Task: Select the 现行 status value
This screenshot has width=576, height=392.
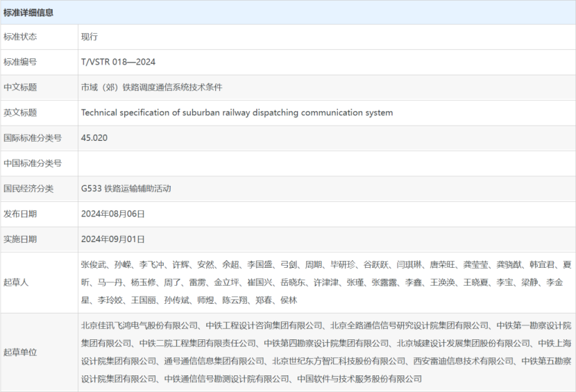Action: (x=90, y=37)
